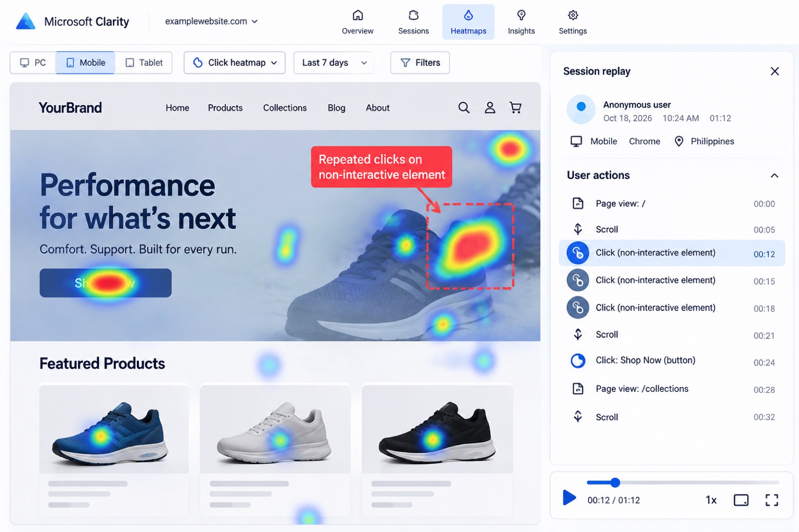Select the Tablet device view

click(x=144, y=63)
